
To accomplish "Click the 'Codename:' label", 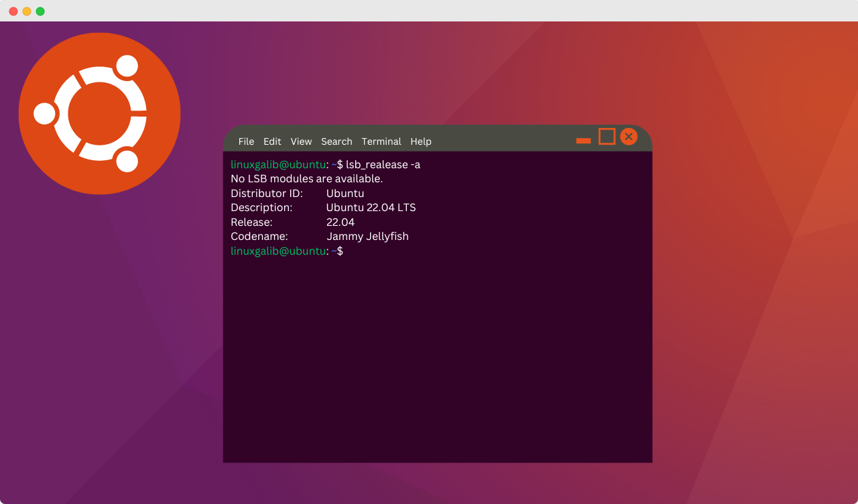I will click(259, 237).
